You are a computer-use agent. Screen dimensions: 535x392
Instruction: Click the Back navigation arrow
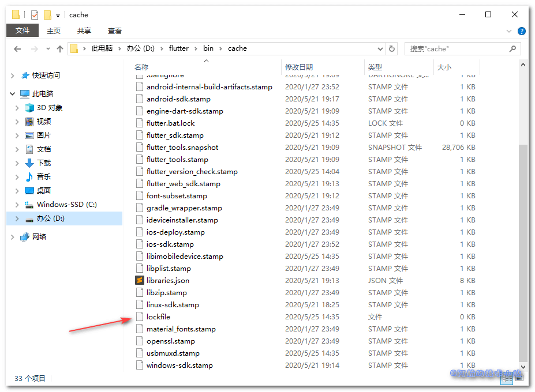point(17,49)
